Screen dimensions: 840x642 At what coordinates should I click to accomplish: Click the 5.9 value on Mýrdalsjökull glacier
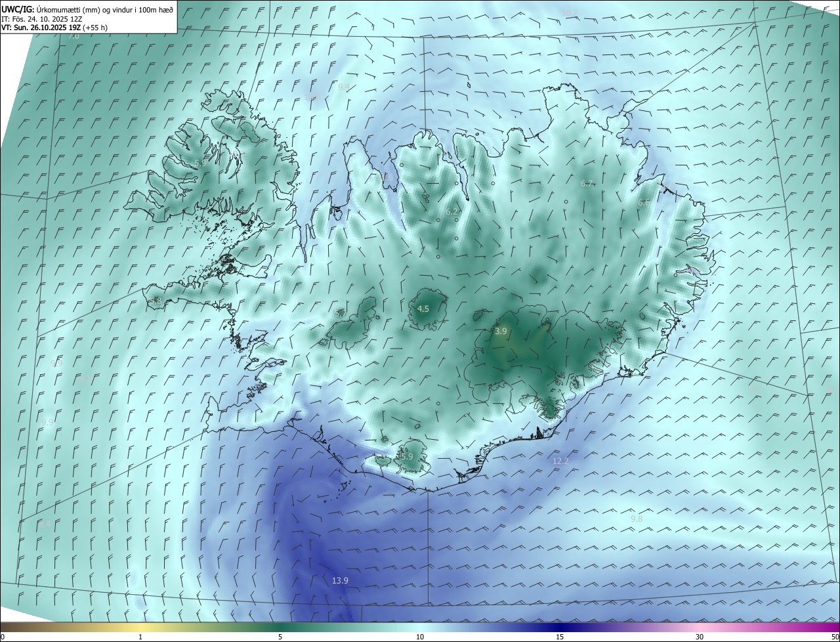tap(406, 456)
